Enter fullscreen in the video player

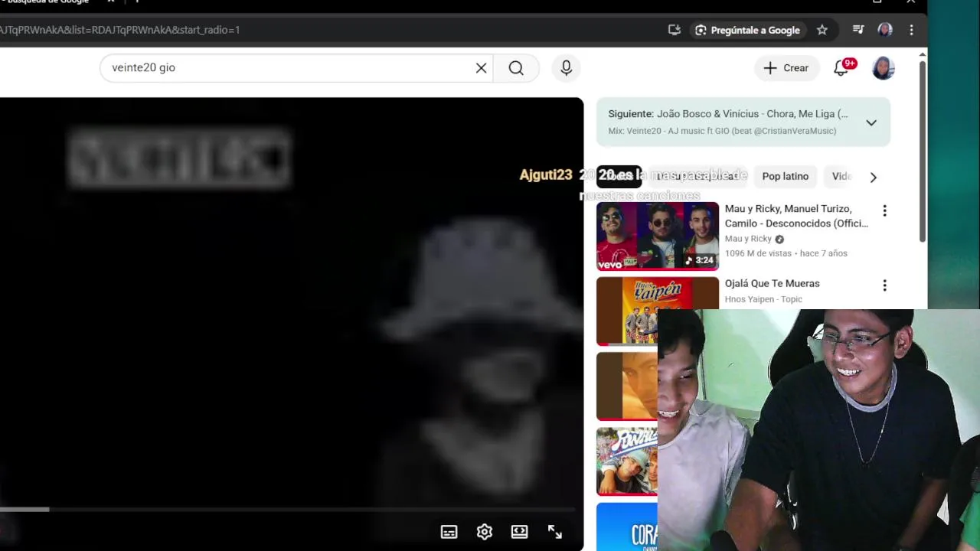click(554, 532)
